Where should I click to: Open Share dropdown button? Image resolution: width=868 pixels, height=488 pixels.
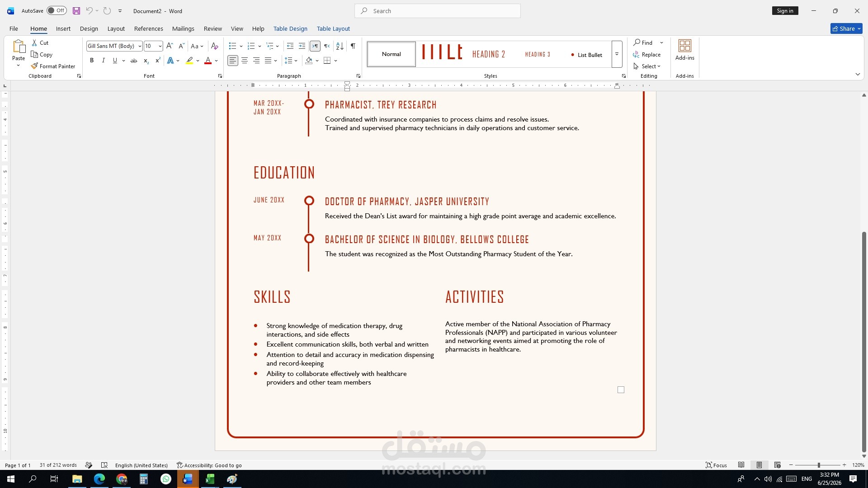[846, 28]
